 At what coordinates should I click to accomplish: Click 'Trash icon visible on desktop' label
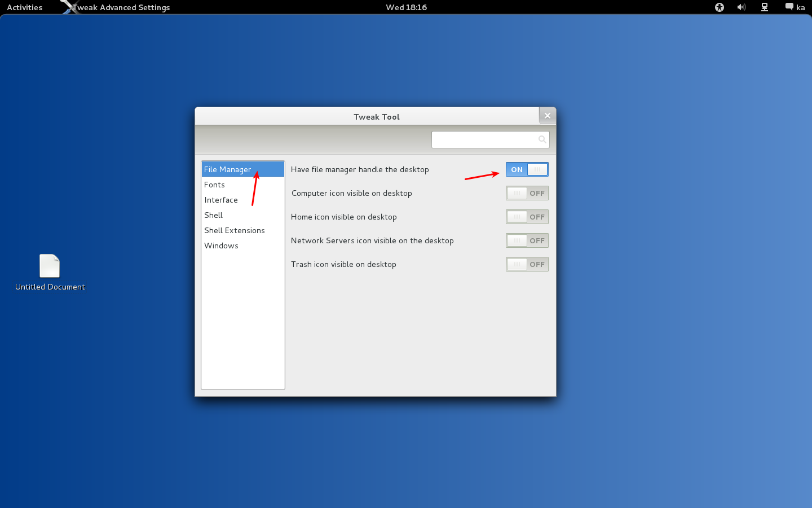click(343, 264)
